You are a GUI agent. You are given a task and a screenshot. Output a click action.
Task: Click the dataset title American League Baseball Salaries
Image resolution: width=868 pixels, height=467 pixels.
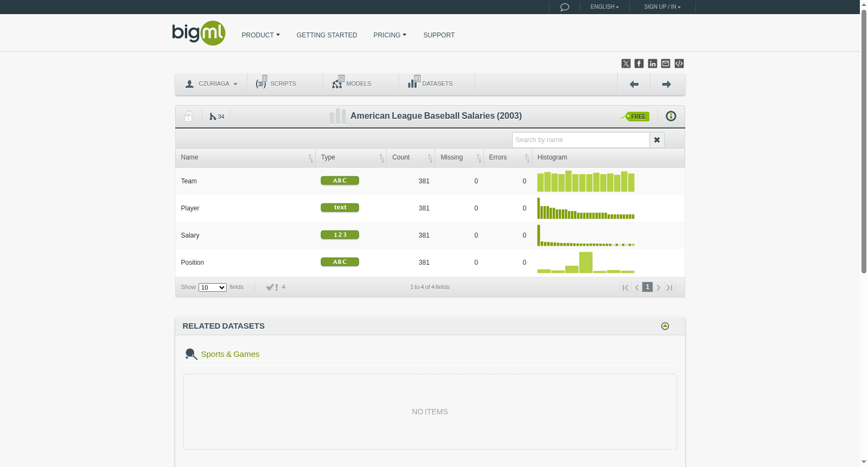point(436,116)
